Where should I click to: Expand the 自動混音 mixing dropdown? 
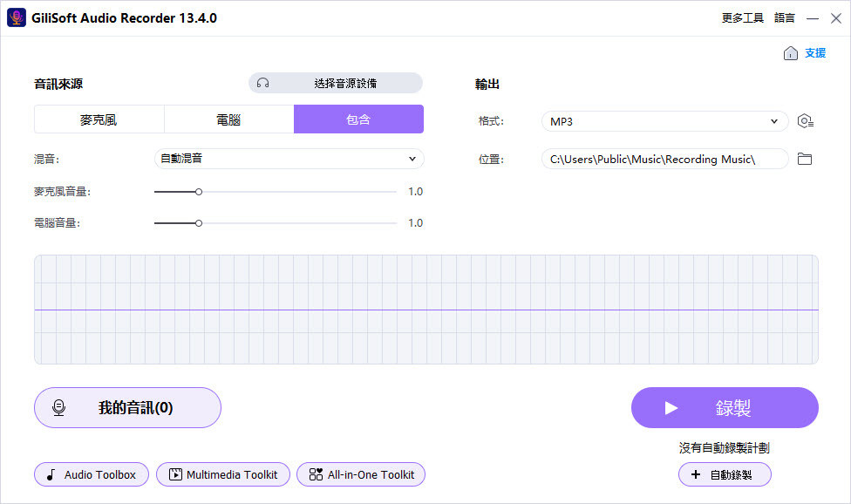click(289, 159)
